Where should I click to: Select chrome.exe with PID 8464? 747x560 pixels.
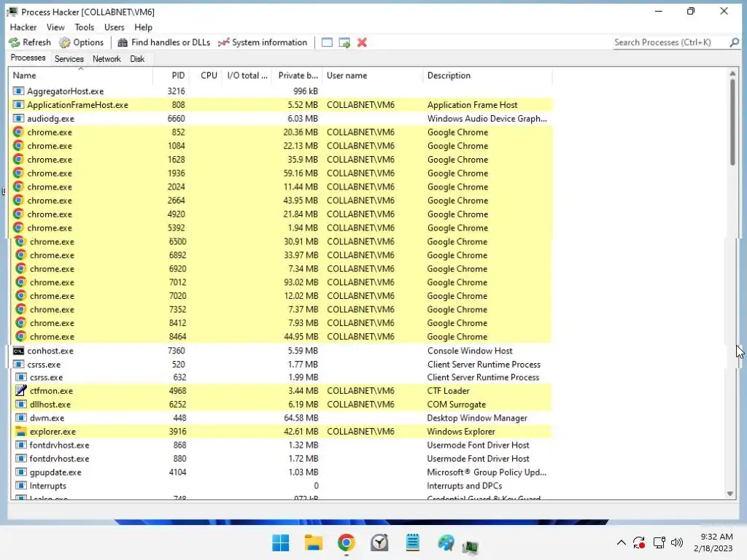coord(281,337)
